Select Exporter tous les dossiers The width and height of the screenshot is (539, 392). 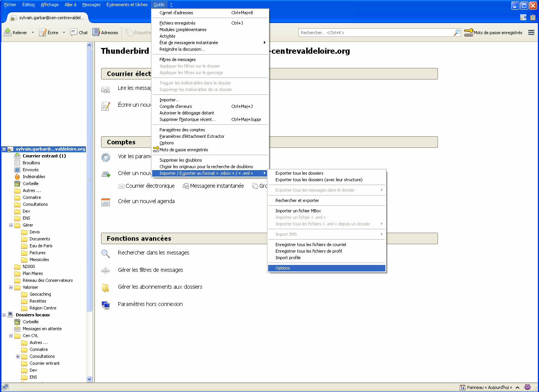pos(299,173)
